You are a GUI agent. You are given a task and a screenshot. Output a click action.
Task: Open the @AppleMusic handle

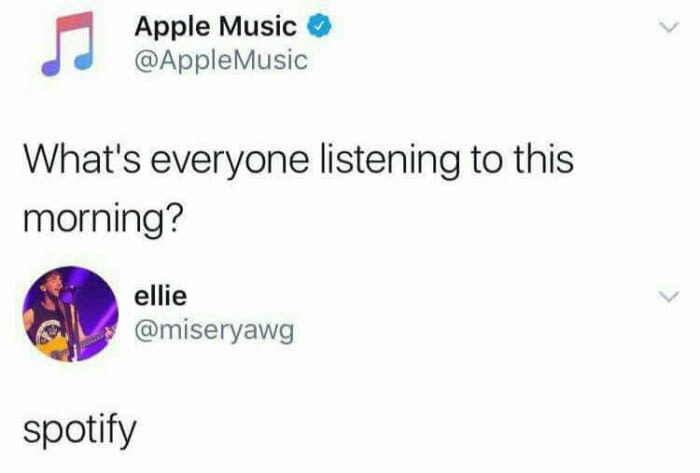pyautogui.click(x=221, y=61)
